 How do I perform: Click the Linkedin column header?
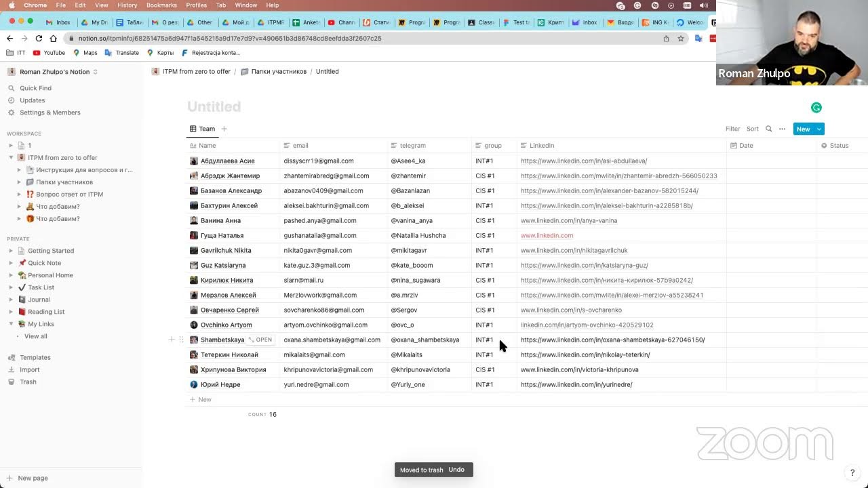[621, 146]
